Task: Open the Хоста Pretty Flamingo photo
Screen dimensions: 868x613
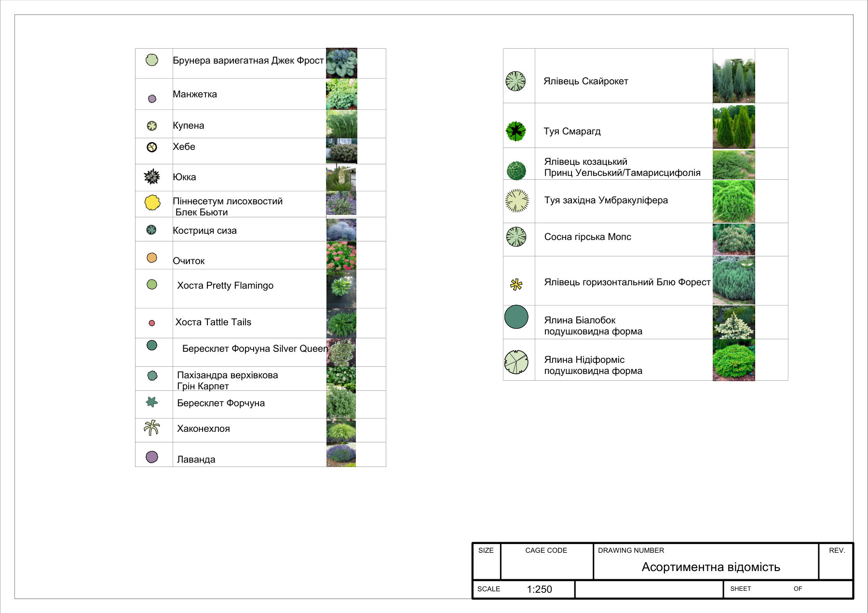Action: [341, 289]
